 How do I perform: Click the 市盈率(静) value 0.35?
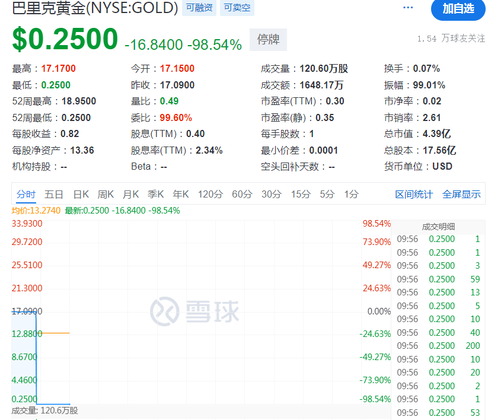point(325,117)
